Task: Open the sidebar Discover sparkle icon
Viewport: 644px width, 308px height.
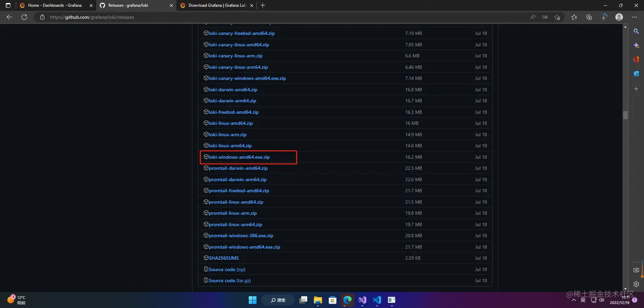Action: pyautogui.click(x=636, y=45)
